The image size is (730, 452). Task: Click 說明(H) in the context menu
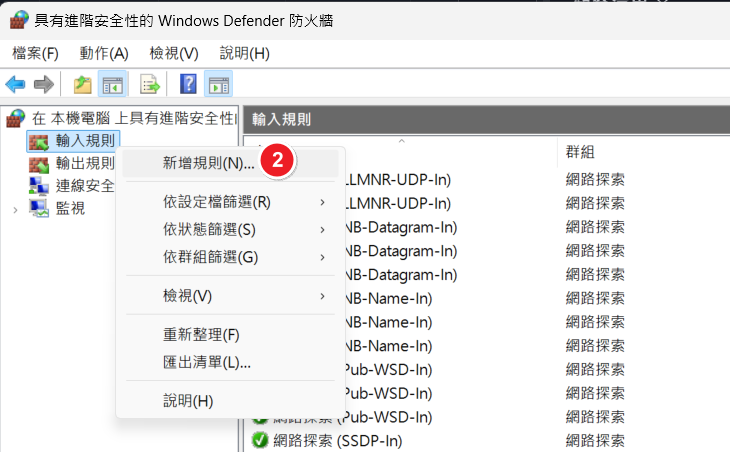point(230,401)
